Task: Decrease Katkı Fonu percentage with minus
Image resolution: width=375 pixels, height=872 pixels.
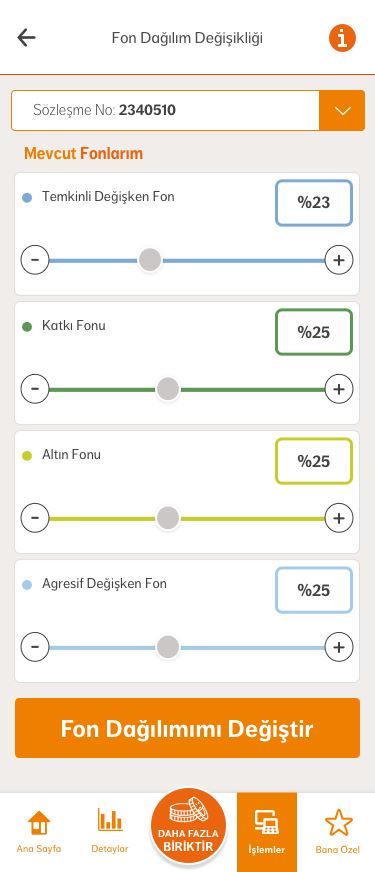Action: coord(35,389)
